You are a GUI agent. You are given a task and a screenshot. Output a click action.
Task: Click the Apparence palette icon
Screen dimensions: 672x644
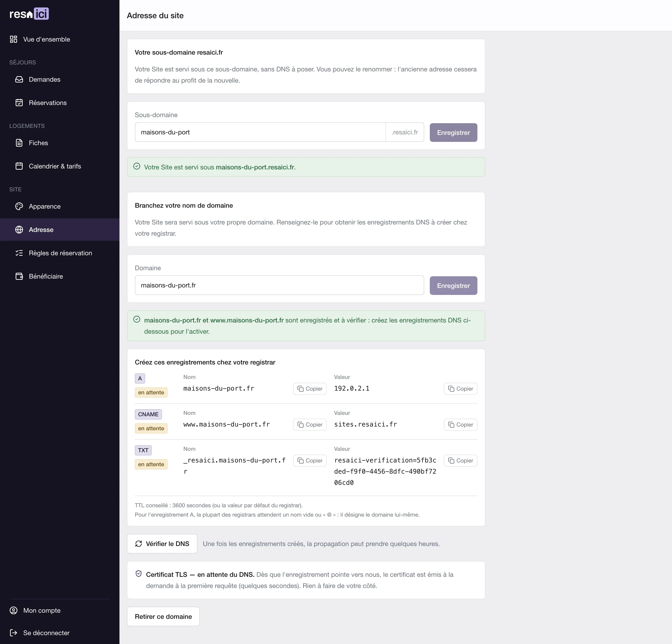point(19,206)
